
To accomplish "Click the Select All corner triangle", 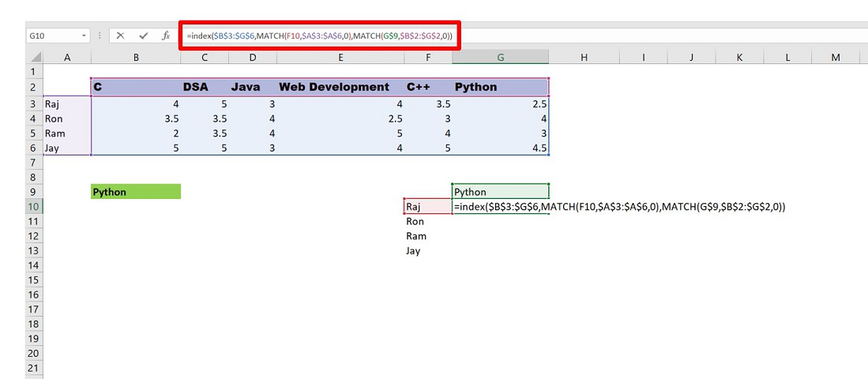I will [x=36, y=57].
